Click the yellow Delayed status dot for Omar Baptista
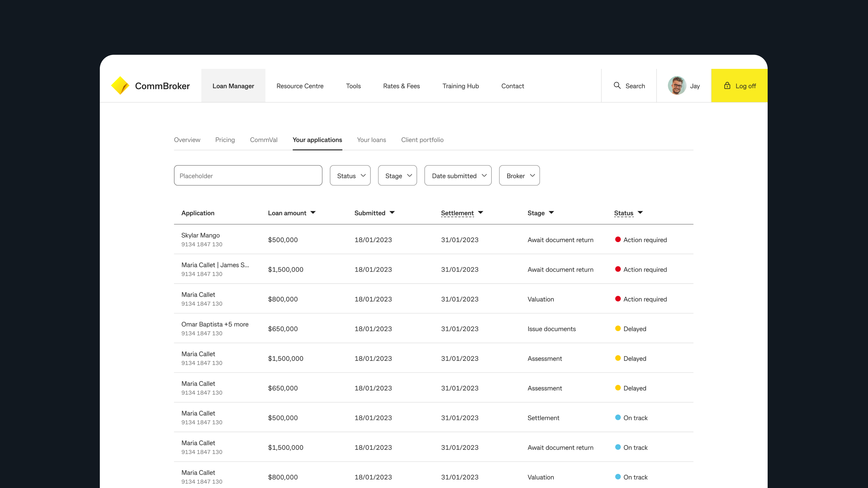Image resolution: width=868 pixels, height=488 pixels. (618, 328)
